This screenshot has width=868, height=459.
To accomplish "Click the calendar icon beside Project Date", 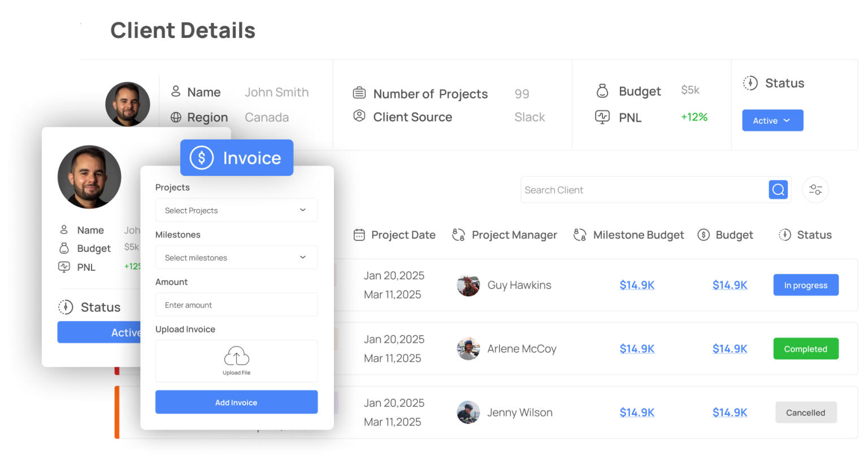I will [359, 235].
